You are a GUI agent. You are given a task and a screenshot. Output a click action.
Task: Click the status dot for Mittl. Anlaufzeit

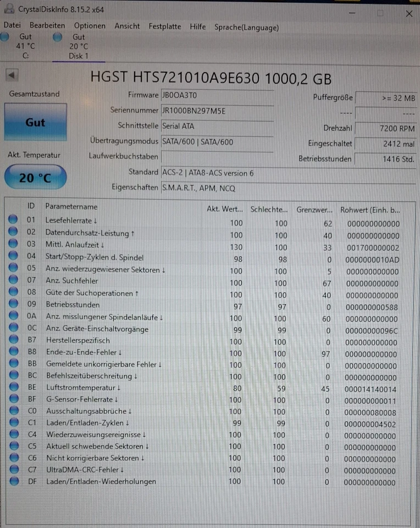coord(13,243)
